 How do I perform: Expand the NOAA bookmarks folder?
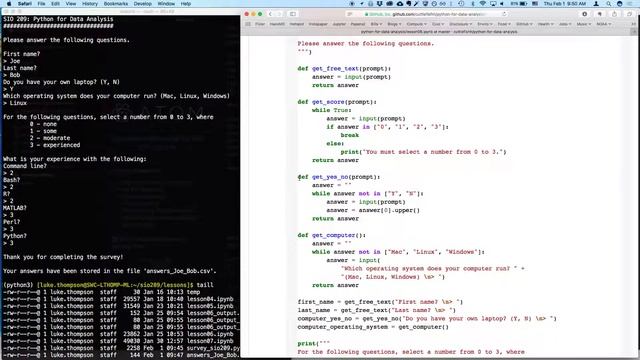tap(604, 24)
